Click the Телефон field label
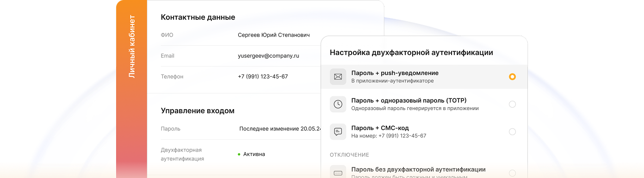 [172, 77]
